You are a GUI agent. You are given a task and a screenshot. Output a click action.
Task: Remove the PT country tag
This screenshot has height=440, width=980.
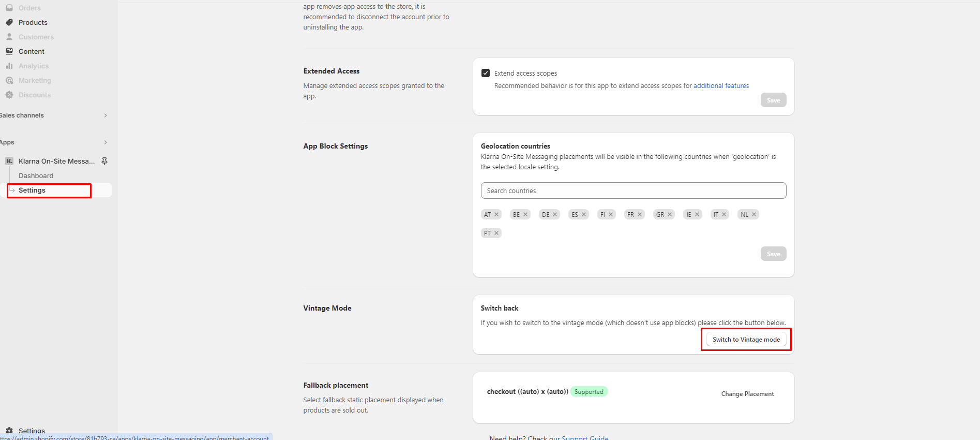pyautogui.click(x=496, y=233)
